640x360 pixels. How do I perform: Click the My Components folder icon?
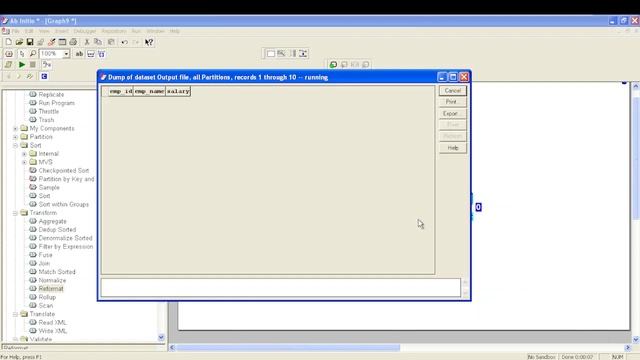click(24, 128)
